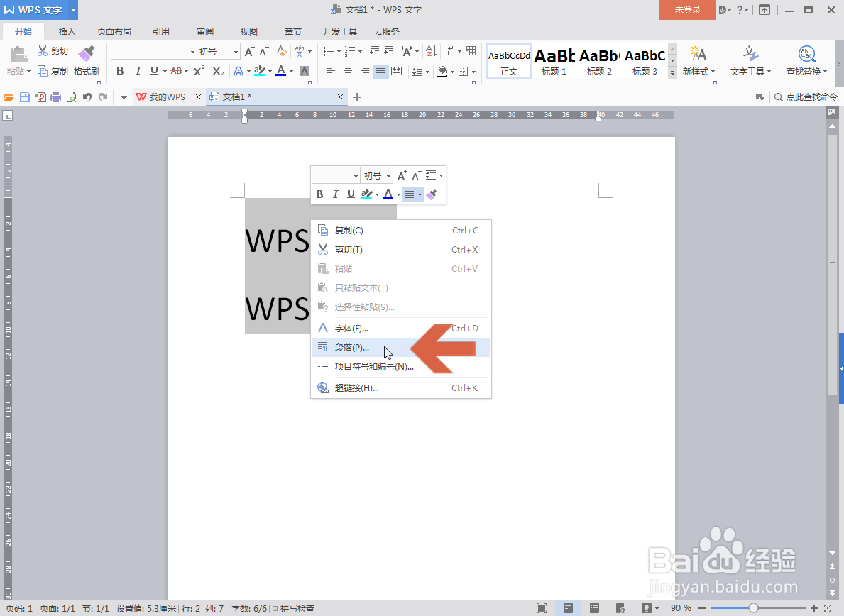The height and width of the screenshot is (616, 844).
Task: Open the 页面布局 ribbon tab
Action: click(x=114, y=32)
